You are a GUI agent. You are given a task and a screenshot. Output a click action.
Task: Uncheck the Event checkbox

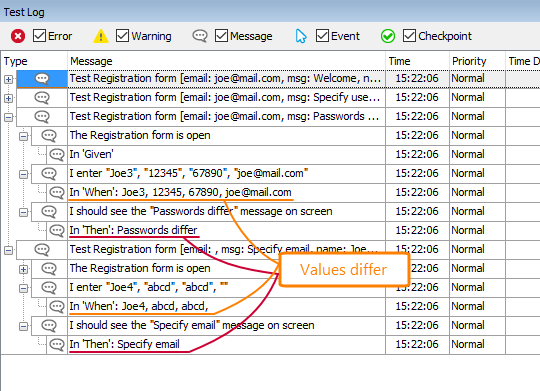coord(322,35)
